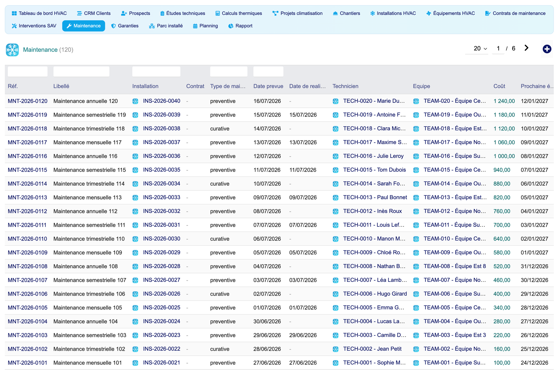Click the Planning calendar icon
The height and width of the screenshot is (392, 559).
coord(195,26)
